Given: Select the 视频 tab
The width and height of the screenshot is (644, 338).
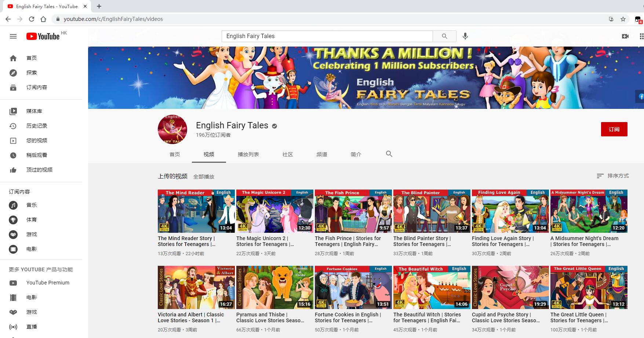Looking at the screenshot, I should [x=209, y=154].
